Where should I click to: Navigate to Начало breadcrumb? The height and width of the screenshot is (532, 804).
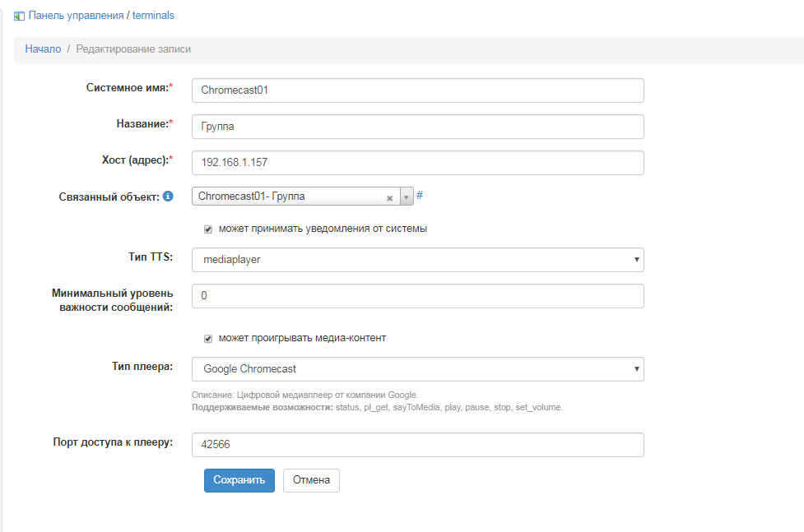43,49
